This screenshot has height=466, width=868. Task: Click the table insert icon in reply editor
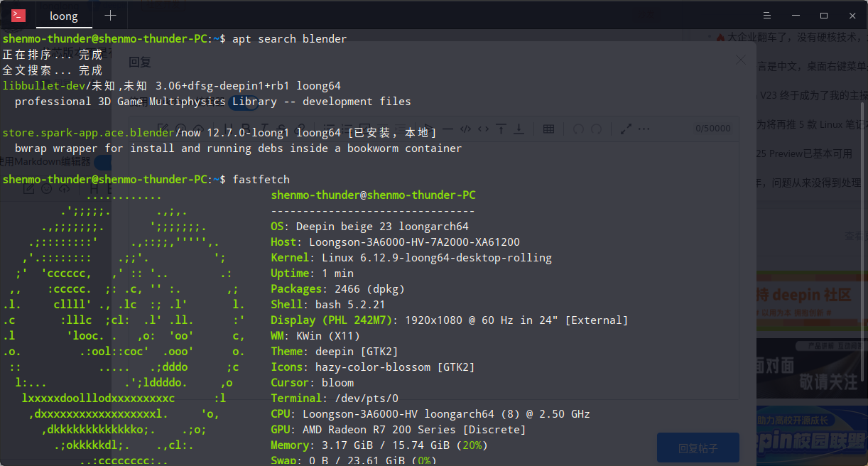548,129
